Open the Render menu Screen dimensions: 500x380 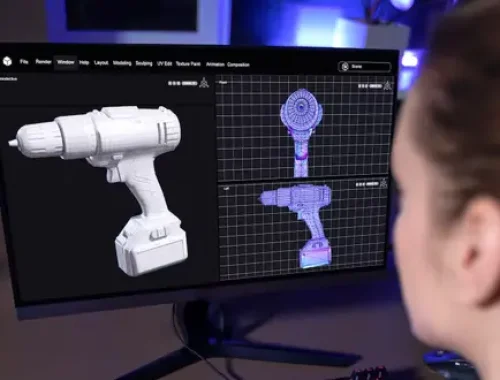click(x=43, y=62)
